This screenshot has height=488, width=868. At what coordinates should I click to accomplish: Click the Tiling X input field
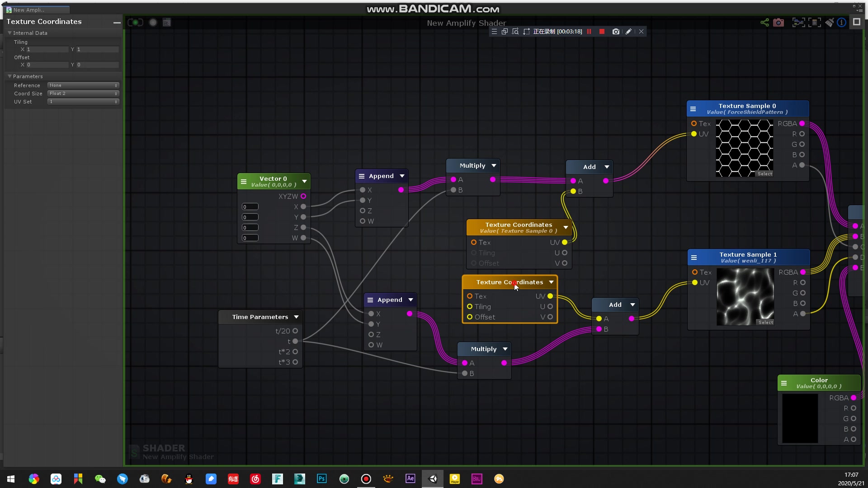click(47, 49)
